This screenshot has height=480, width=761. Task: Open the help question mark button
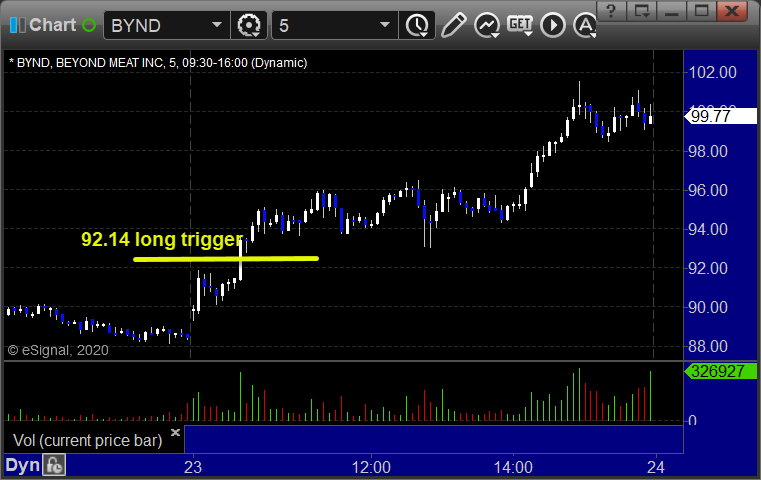pos(611,11)
